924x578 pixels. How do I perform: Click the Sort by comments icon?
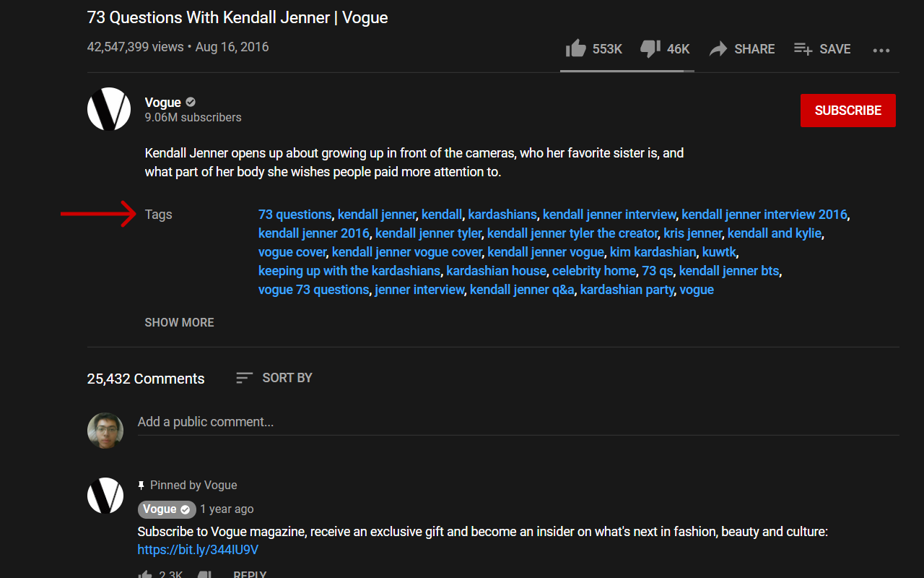click(x=243, y=377)
